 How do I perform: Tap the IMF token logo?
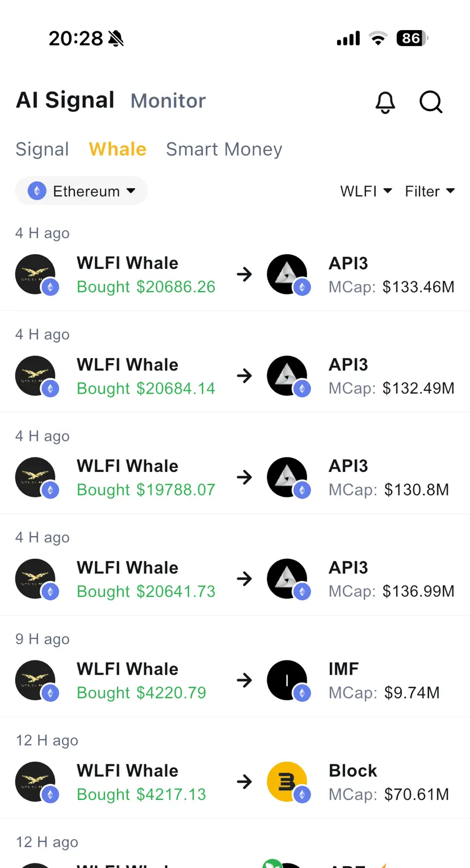click(287, 681)
